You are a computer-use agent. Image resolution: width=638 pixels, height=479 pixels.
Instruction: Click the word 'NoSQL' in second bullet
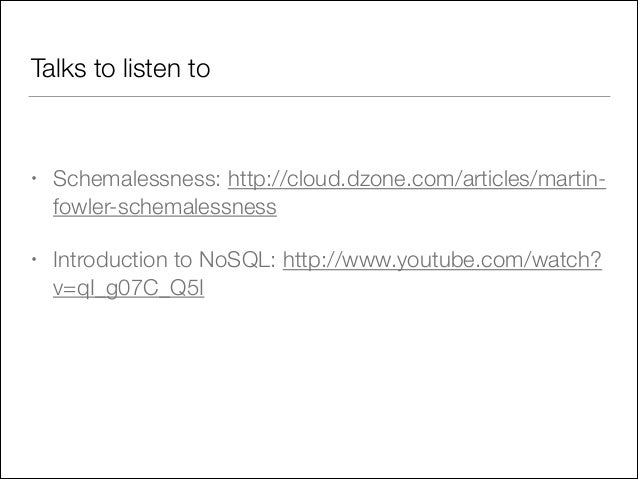(234, 260)
